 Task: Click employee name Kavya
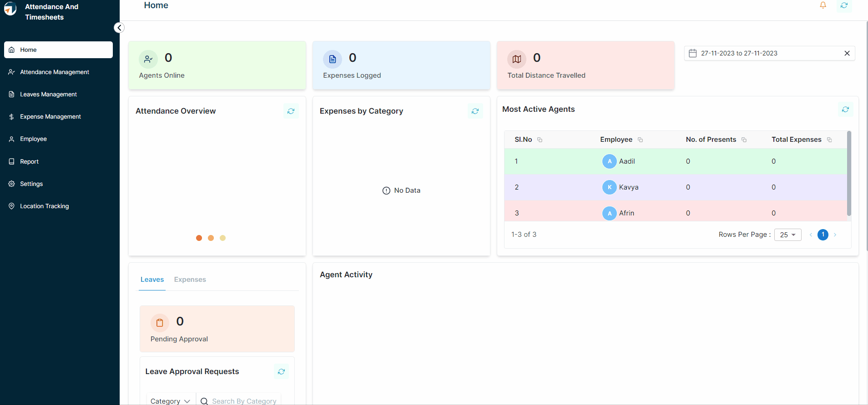[x=629, y=187]
